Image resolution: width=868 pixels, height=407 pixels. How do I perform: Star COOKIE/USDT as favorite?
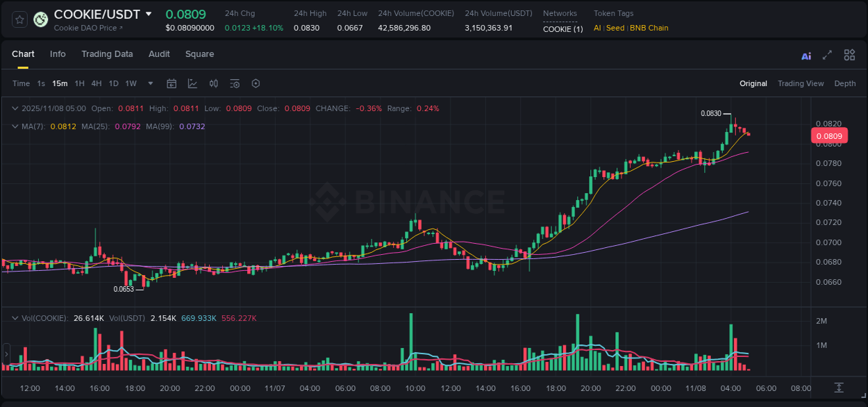19,19
